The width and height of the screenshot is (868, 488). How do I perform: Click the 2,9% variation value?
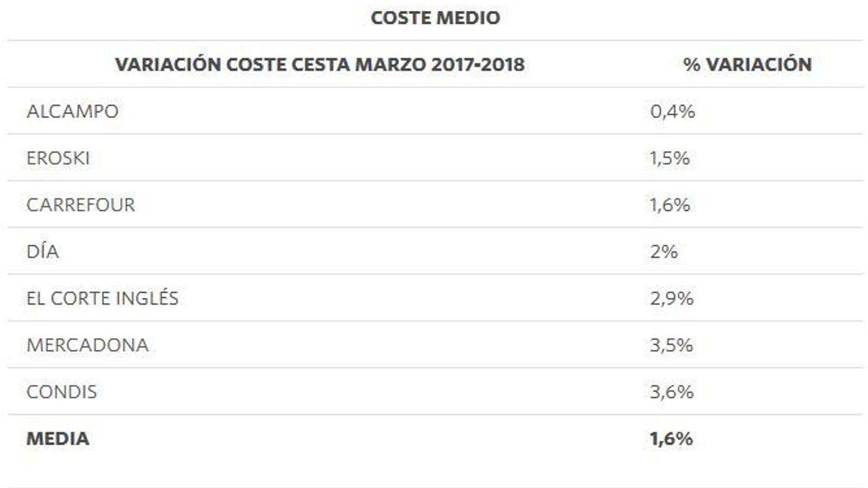(x=672, y=298)
